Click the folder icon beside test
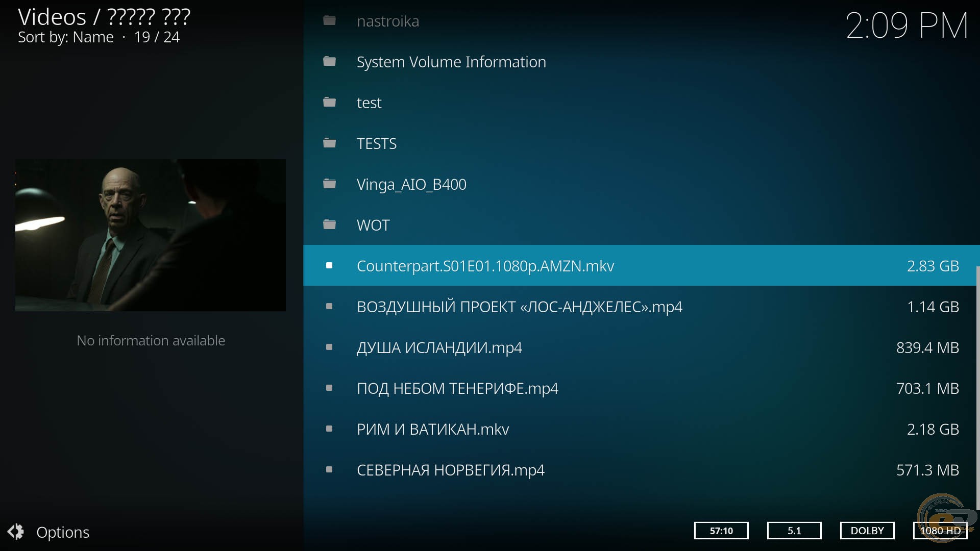 click(x=330, y=103)
